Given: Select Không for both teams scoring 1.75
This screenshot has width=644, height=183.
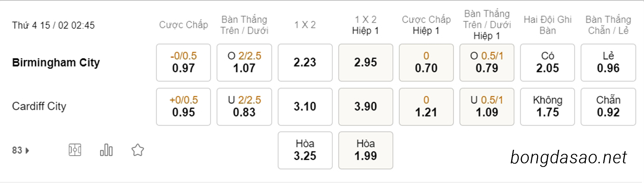Looking at the screenshot, I should coord(548,106).
